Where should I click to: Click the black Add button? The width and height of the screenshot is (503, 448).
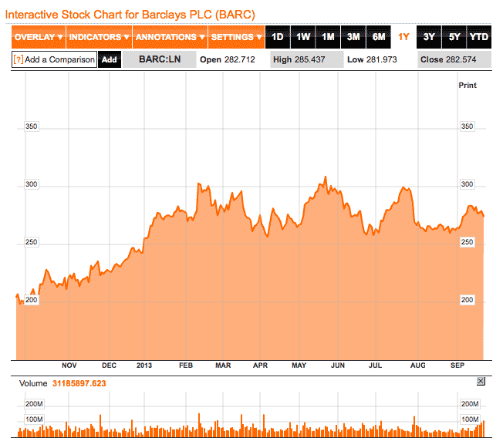110,59
